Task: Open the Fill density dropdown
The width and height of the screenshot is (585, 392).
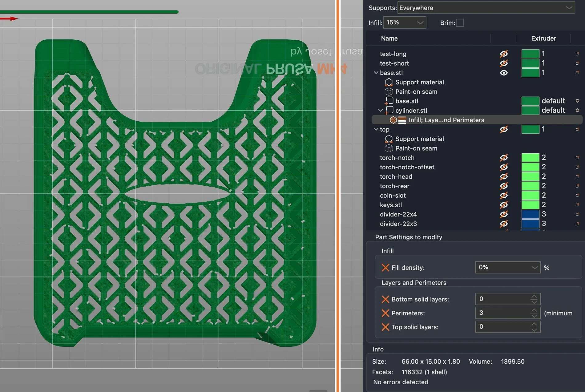Action: 508,267
